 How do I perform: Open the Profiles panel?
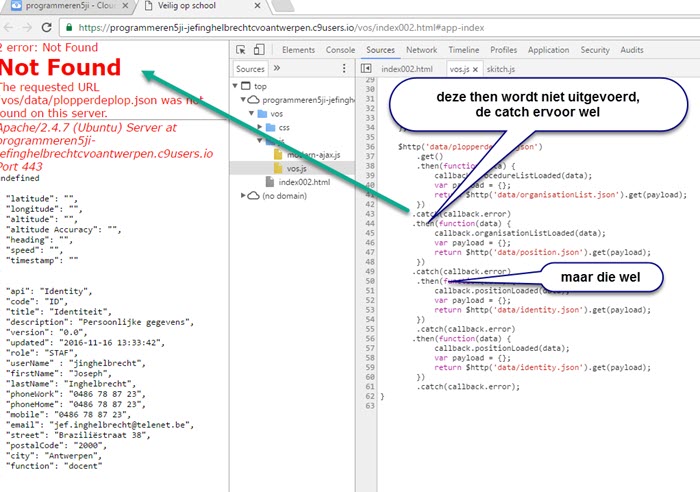pos(503,50)
